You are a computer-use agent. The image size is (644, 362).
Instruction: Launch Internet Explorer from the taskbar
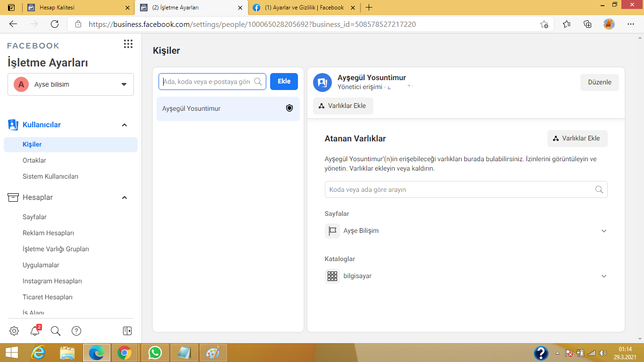click(38, 353)
